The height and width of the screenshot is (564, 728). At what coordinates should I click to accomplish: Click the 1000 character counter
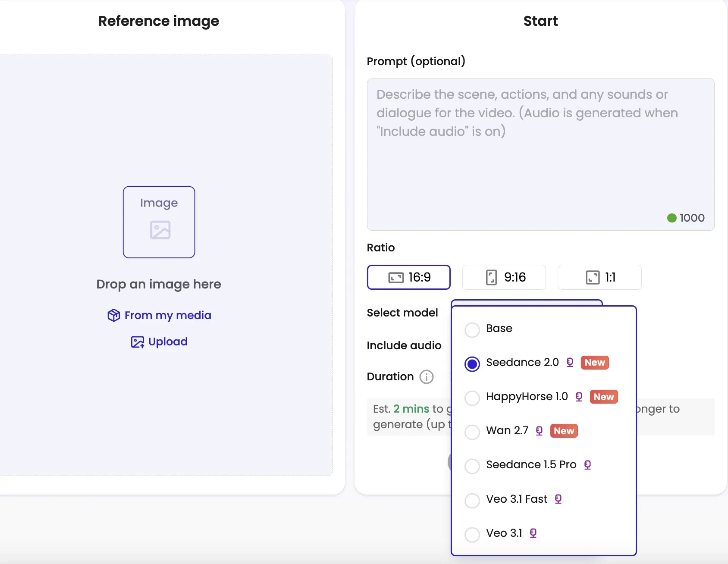686,218
